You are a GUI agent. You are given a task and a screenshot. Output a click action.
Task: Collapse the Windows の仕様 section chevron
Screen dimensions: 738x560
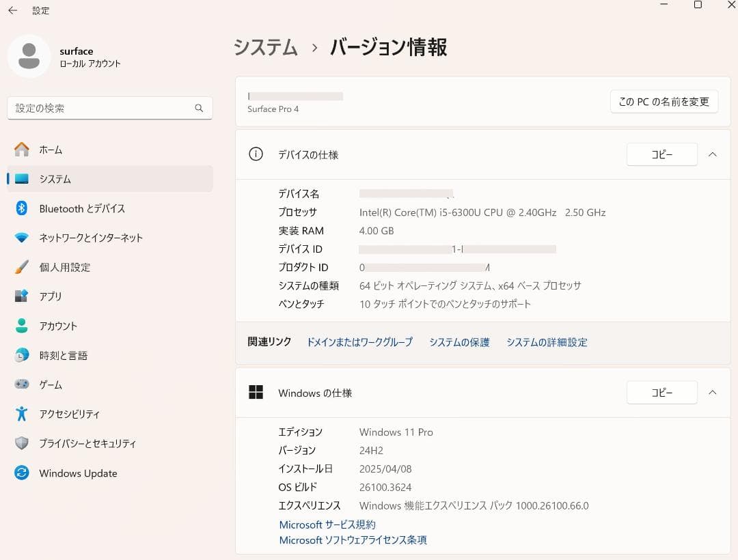point(713,392)
